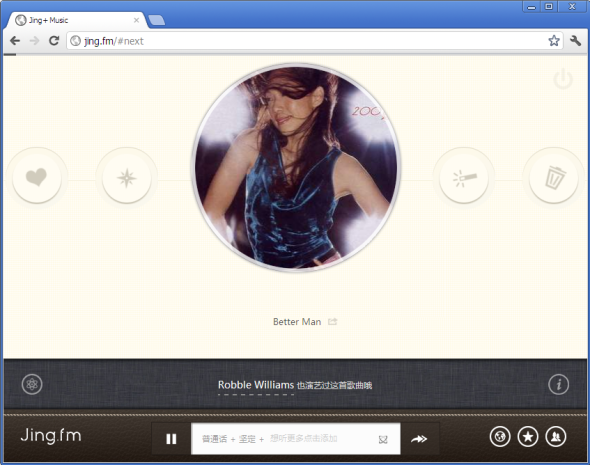The image size is (590, 465).
Task: Click the Jing.fm logo
Action: point(51,436)
